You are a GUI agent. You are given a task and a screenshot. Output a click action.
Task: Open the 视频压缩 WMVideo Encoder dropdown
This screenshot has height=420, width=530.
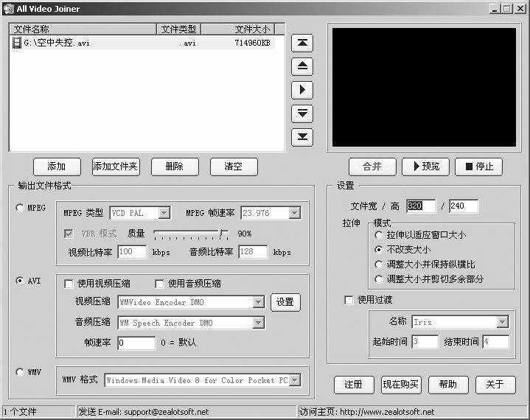258,302
